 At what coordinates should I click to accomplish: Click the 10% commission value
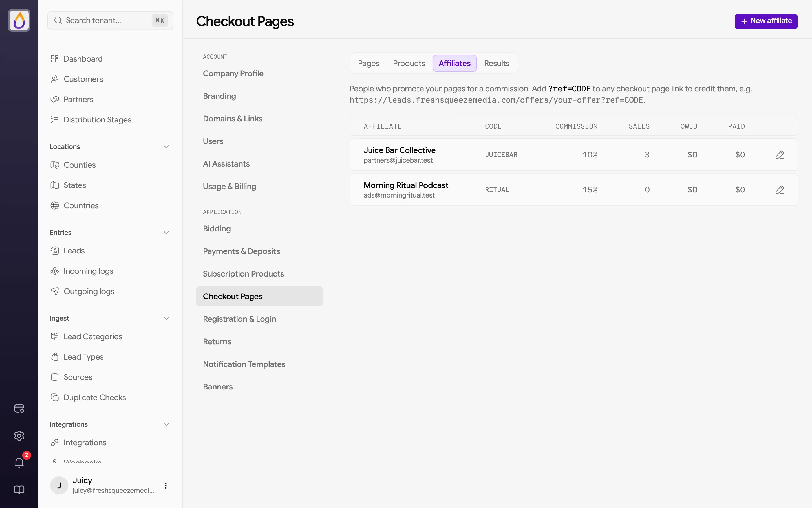[590, 155]
